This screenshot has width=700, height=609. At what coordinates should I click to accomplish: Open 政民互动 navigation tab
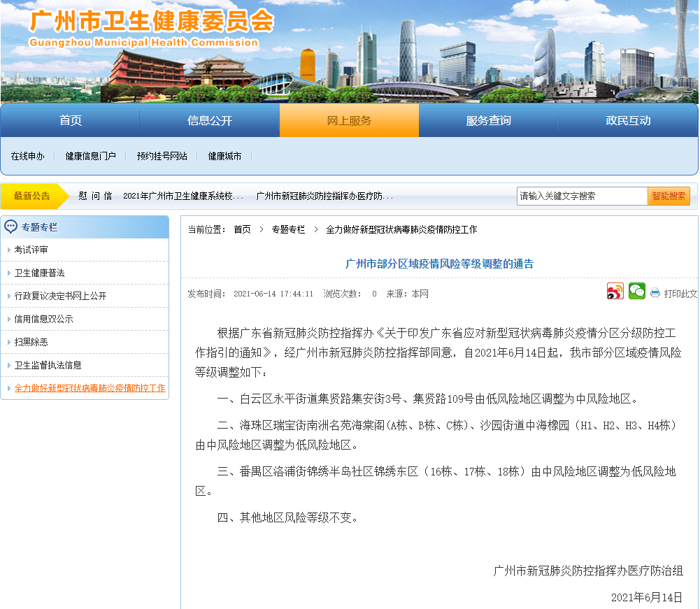(x=627, y=121)
